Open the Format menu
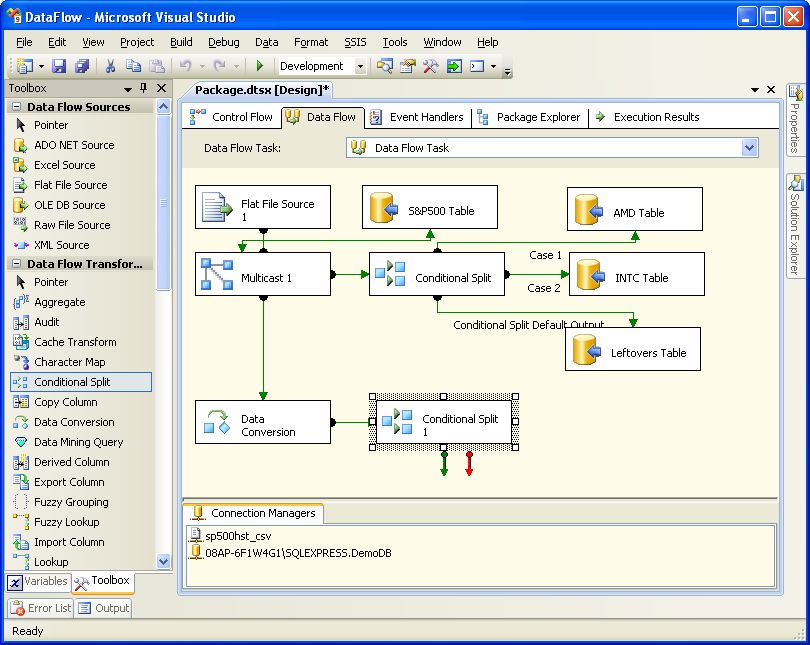810x645 pixels. pos(311,42)
